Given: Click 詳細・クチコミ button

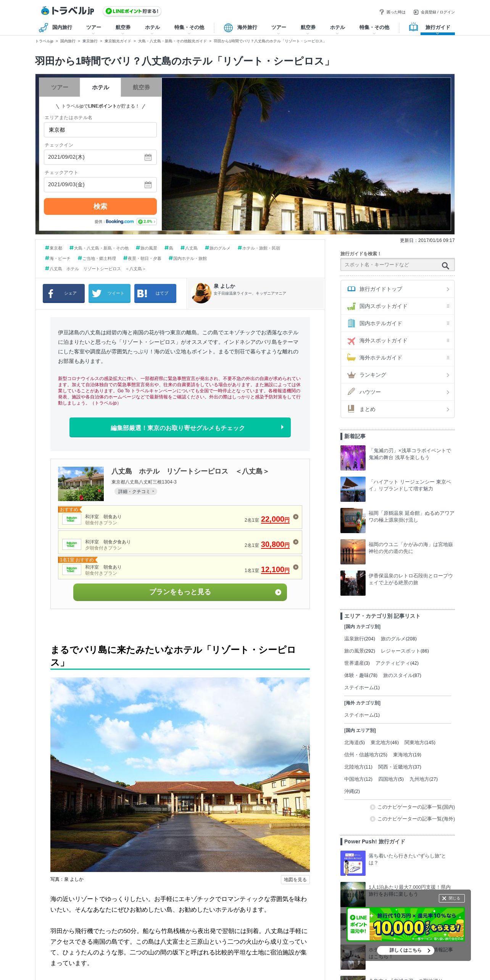Looking at the screenshot, I should [x=136, y=492].
